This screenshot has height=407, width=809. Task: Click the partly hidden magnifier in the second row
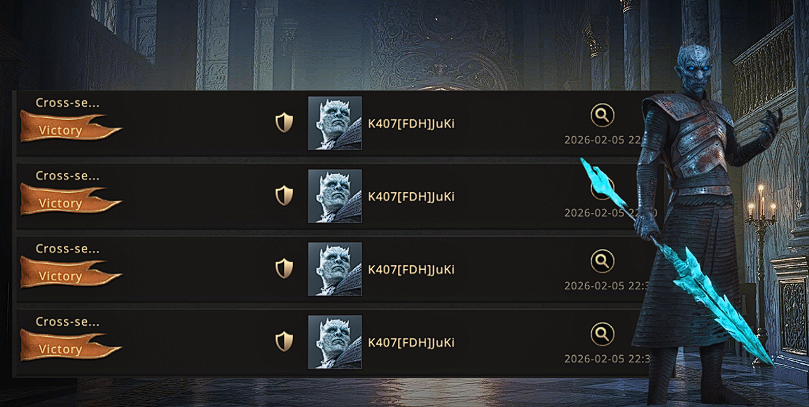(x=601, y=189)
